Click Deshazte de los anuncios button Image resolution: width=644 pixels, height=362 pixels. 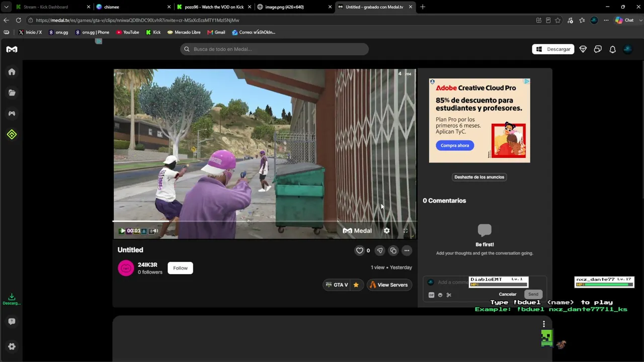[x=479, y=177]
